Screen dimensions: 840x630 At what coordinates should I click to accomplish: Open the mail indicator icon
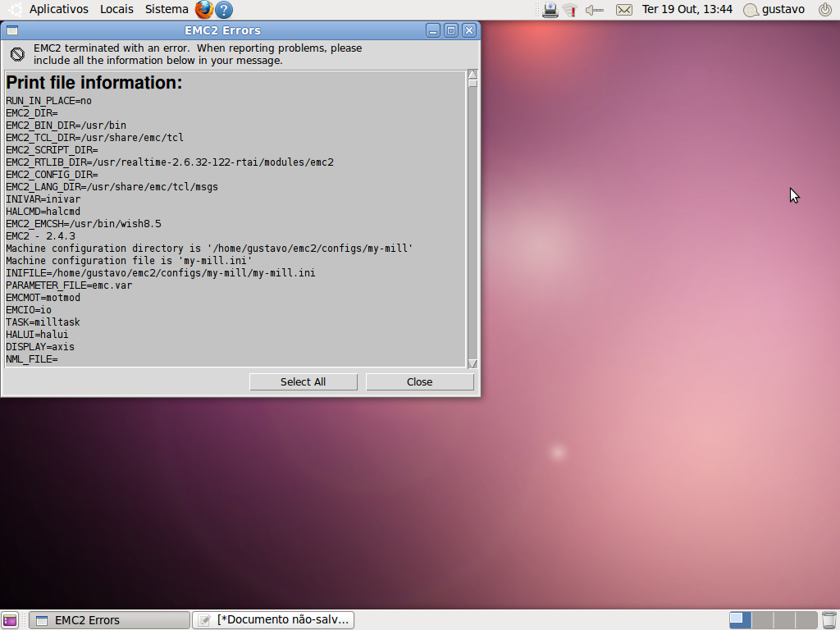click(624, 10)
